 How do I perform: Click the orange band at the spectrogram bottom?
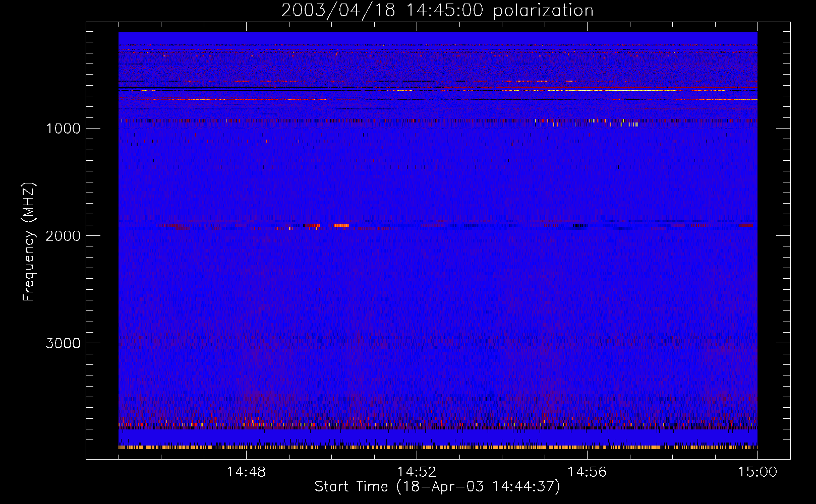coord(438,447)
